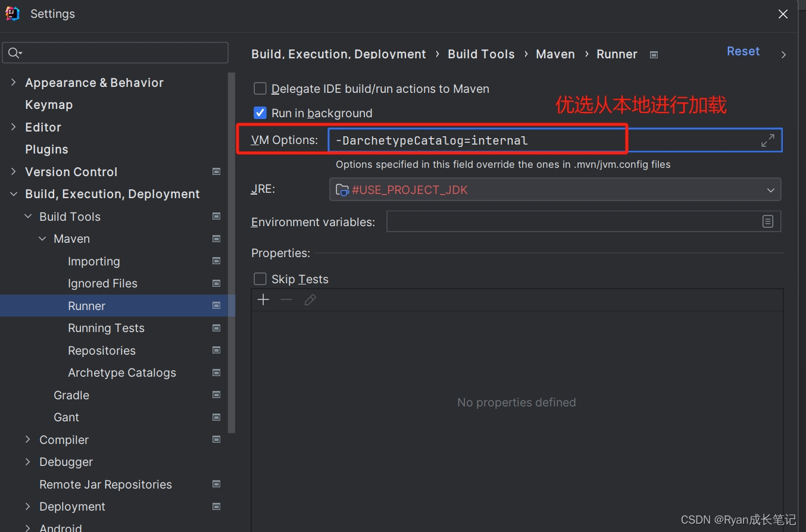Open Archetype Catalogs settings
The image size is (806, 532).
click(122, 373)
